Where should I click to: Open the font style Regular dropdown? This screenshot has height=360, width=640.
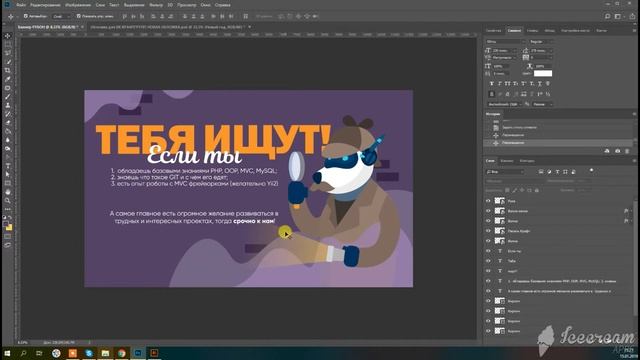(541, 42)
